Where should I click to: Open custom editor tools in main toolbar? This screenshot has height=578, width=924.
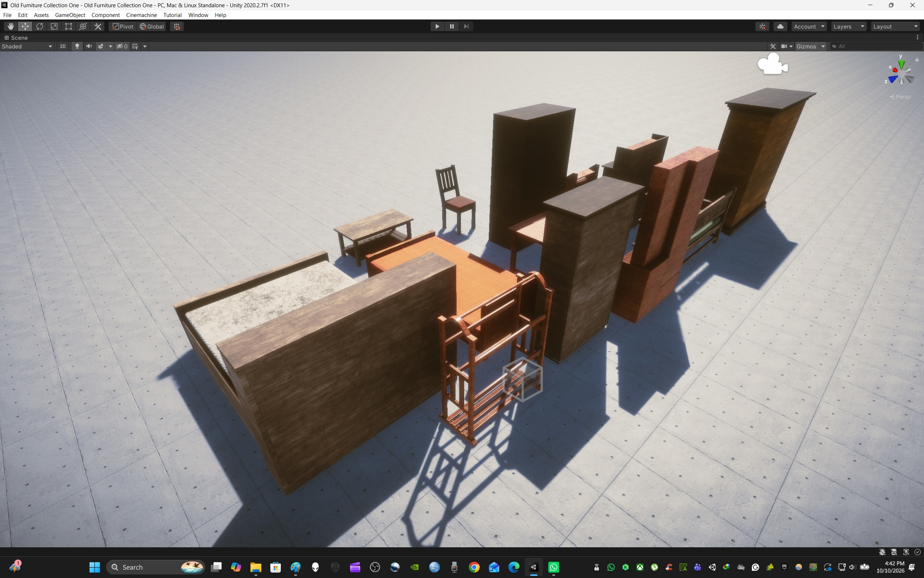click(x=98, y=26)
